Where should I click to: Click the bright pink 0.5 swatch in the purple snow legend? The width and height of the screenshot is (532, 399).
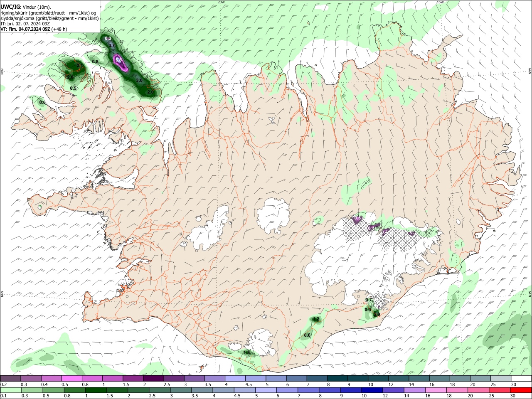(x=71, y=379)
